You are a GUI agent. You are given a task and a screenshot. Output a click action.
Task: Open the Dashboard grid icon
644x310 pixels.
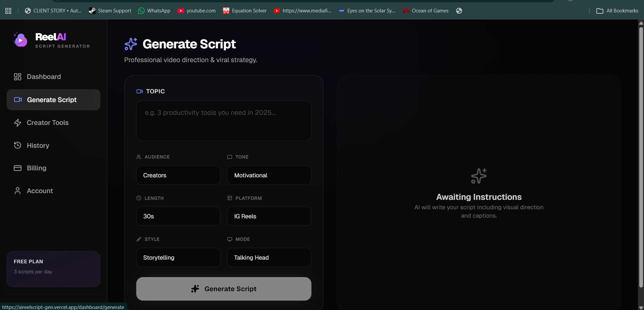pos(18,77)
